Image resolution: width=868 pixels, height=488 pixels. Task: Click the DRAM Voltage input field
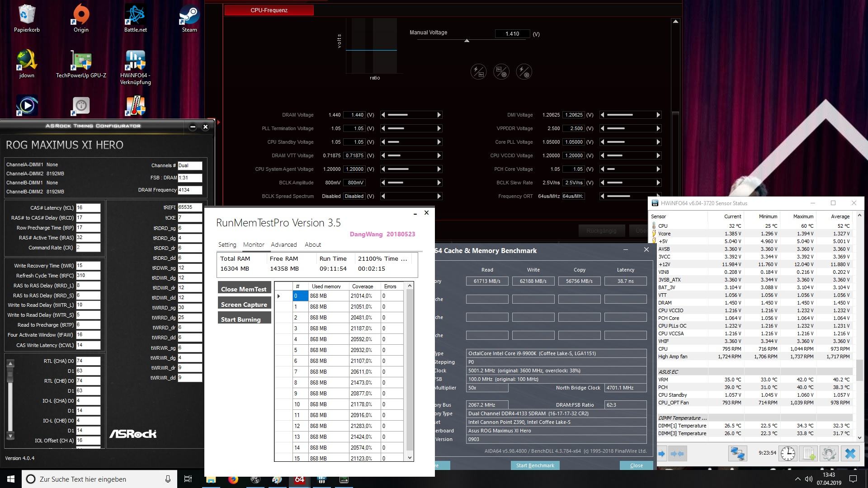tap(354, 115)
